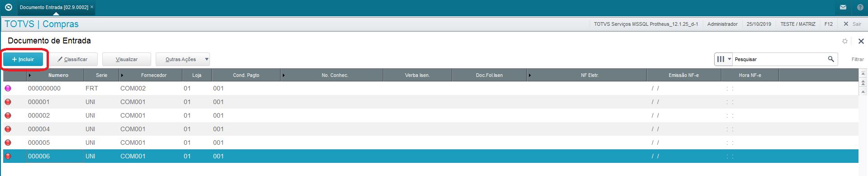Click the Hora NF-e column header
The image size is (868, 176).
tap(750, 75)
